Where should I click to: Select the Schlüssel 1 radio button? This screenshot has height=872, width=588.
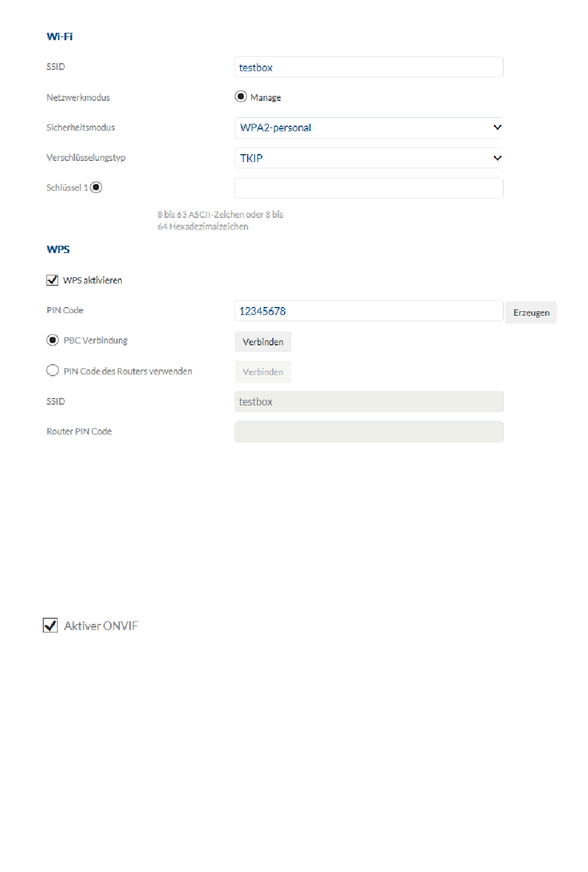(96, 188)
